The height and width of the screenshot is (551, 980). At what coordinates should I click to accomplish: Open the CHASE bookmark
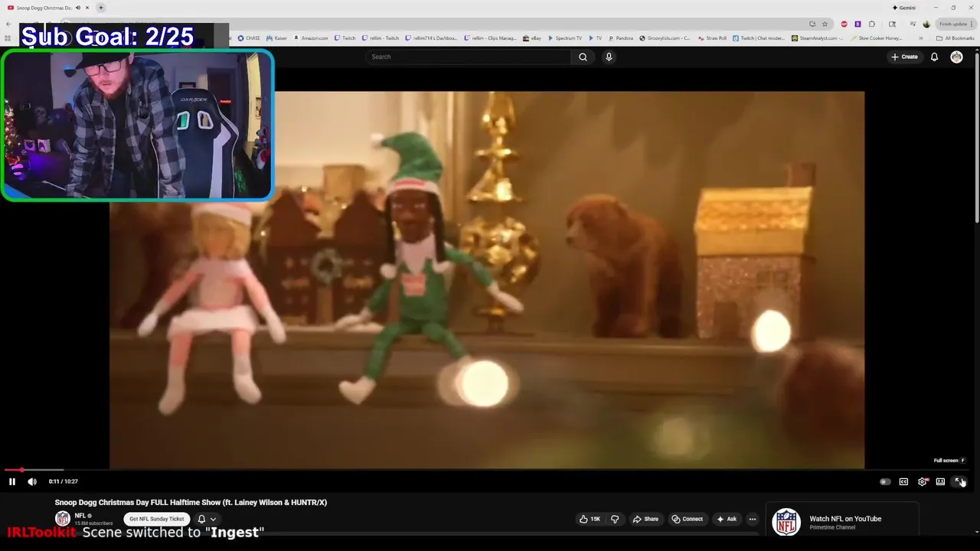pos(249,37)
